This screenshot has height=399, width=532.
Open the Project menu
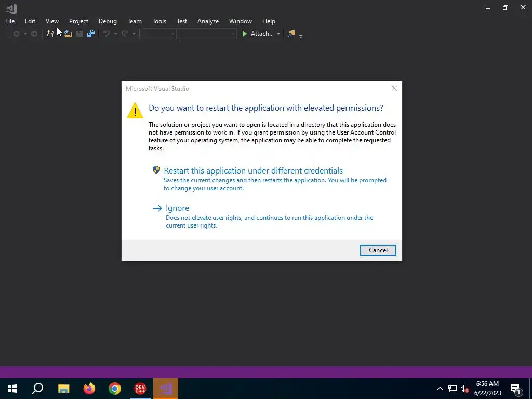[78, 21]
